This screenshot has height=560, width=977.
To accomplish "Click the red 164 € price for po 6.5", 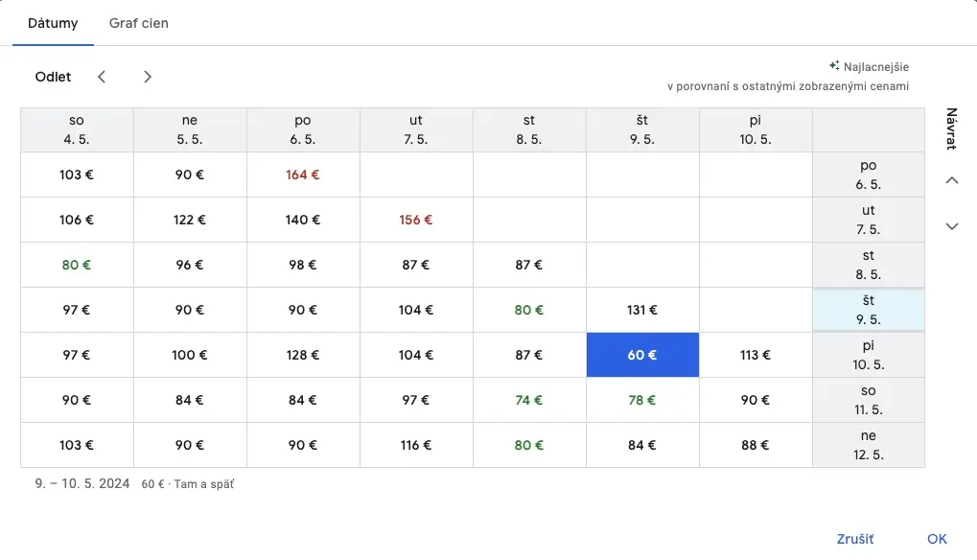I will 302,175.
